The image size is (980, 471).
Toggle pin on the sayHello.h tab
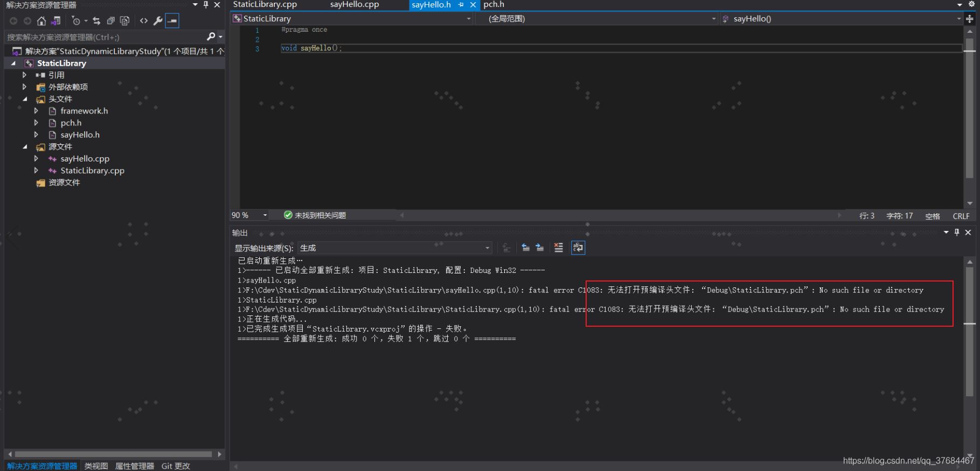pyautogui.click(x=461, y=5)
